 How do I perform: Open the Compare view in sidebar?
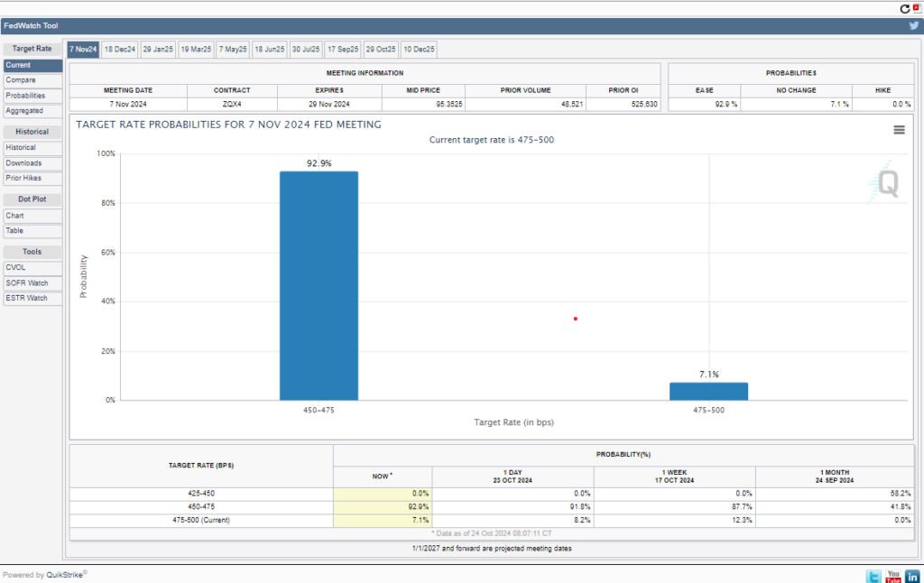(x=32, y=80)
